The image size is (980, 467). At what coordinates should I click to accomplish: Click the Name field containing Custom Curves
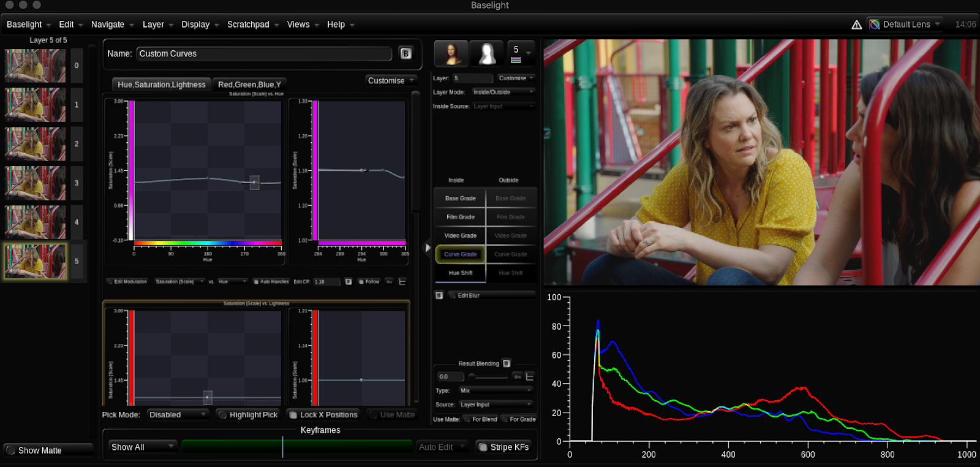click(x=264, y=53)
